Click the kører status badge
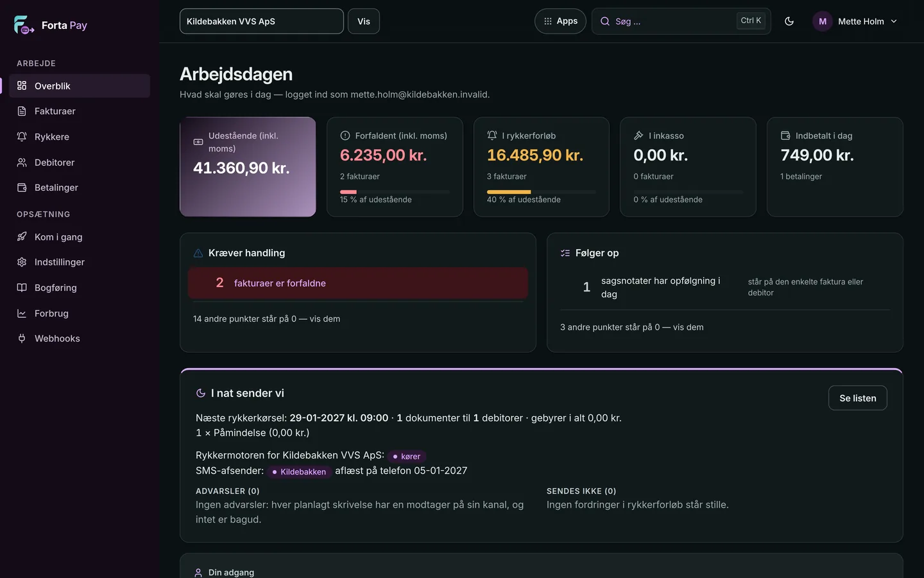Screen dimensions: 924x578 point(407,457)
